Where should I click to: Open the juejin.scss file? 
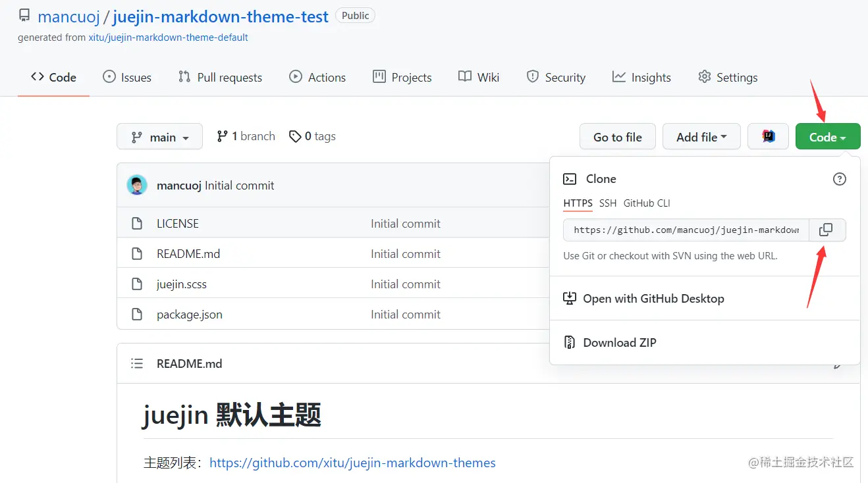pyautogui.click(x=182, y=284)
